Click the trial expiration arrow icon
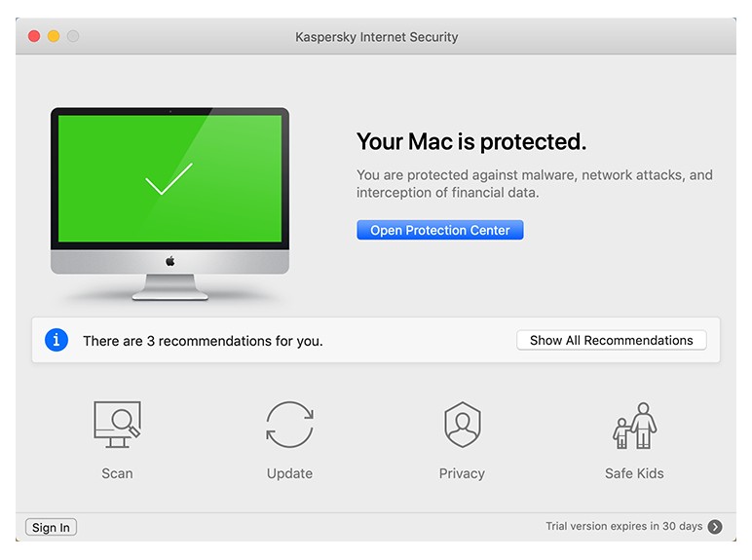The width and height of the screenshot is (752, 560). point(715,527)
